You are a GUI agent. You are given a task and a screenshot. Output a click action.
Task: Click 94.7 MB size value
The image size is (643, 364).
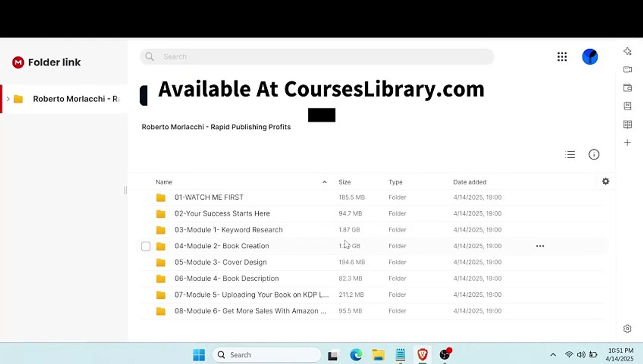pos(350,213)
